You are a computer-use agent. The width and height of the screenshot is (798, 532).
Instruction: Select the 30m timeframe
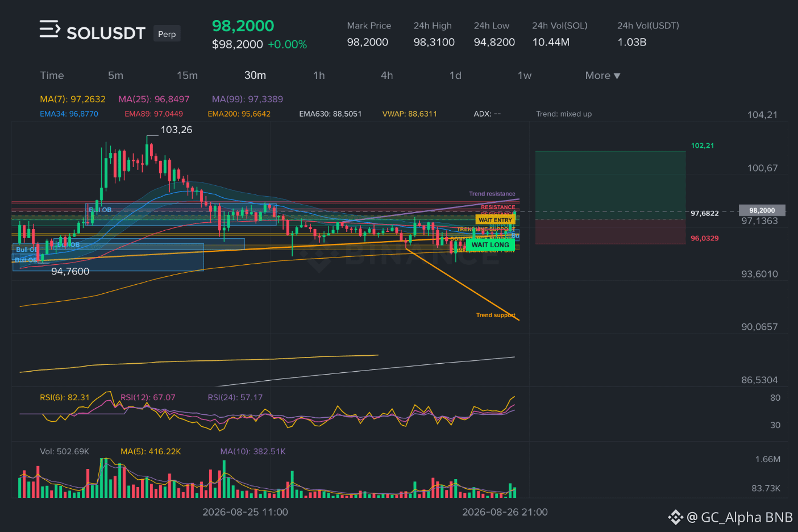click(x=255, y=76)
